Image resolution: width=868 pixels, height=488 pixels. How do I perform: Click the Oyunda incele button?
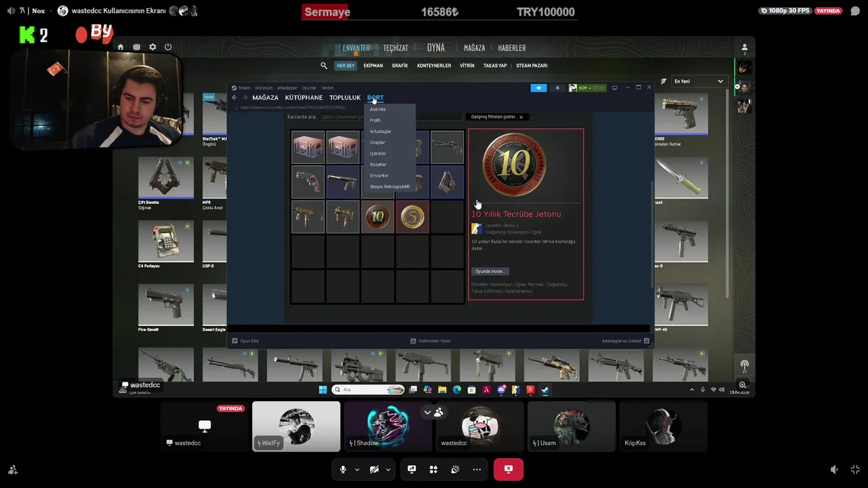tap(490, 271)
